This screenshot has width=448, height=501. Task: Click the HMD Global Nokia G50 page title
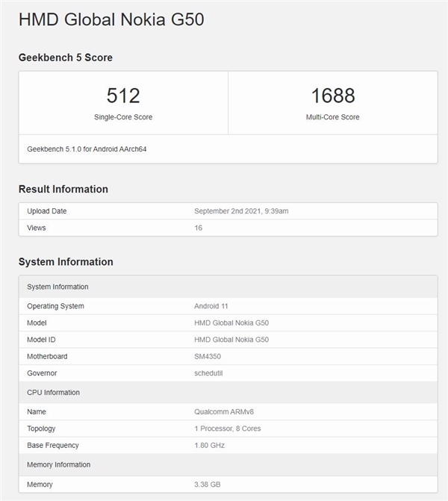point(111,19)
